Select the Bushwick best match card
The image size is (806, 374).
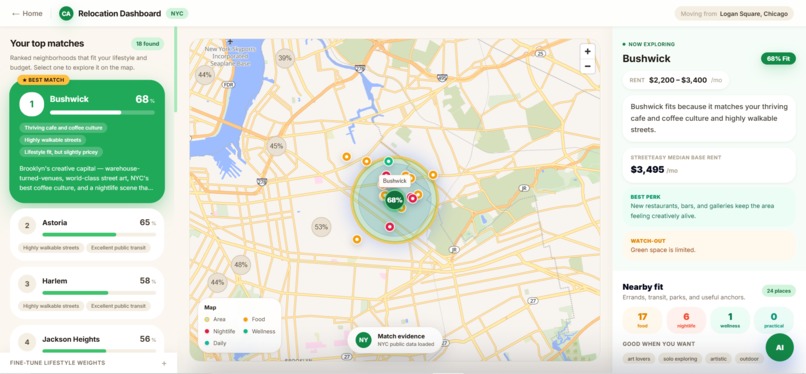pyautogui.click(x=87, y=141)
